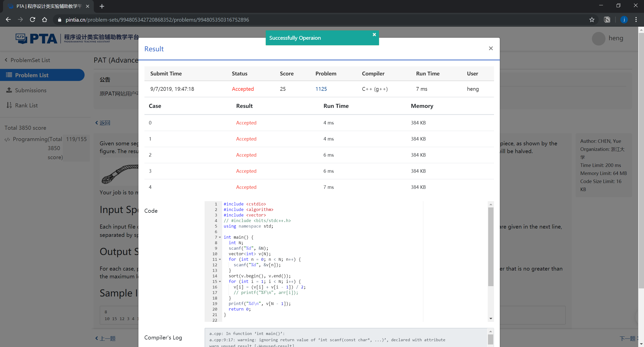The height and width of the screenshot is (347, 644).
Task: Close the Result dialog
Action: click(490, 48)
